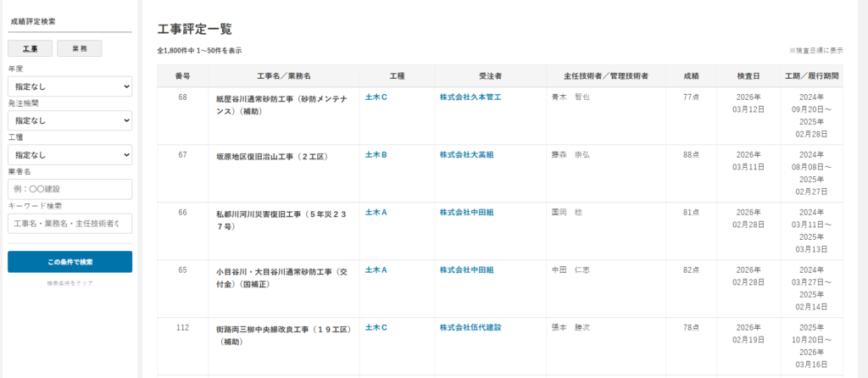868x378 pixels.
Task: Select the 土木B work type link
Action: click(x=376, y=155)
